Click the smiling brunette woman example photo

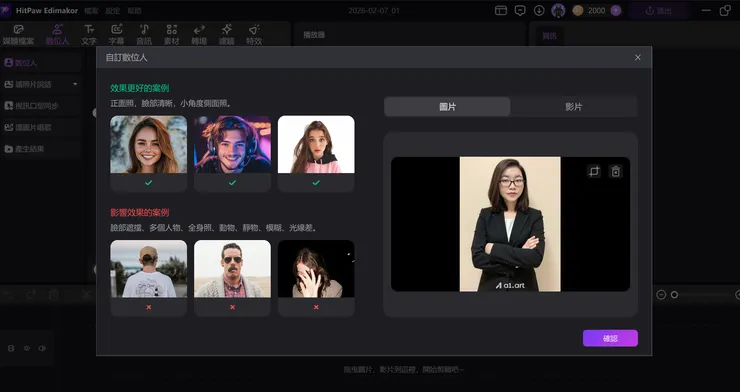point(149,144)
